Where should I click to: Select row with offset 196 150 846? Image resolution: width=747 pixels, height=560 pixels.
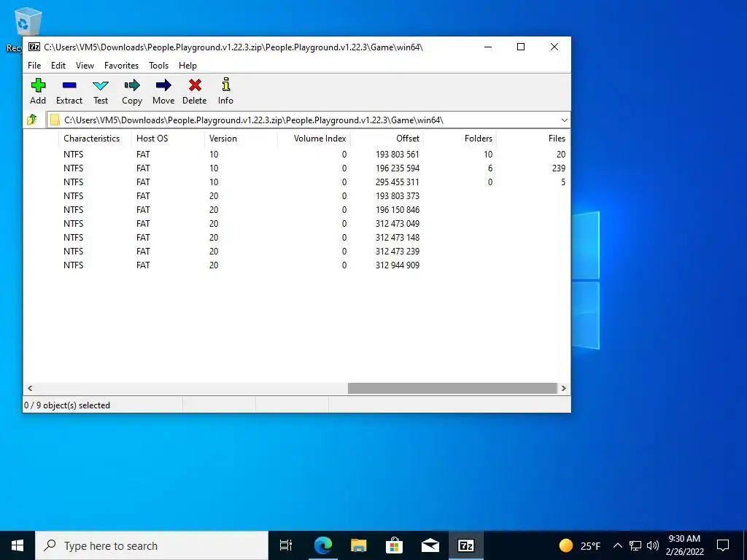point(296,209)
